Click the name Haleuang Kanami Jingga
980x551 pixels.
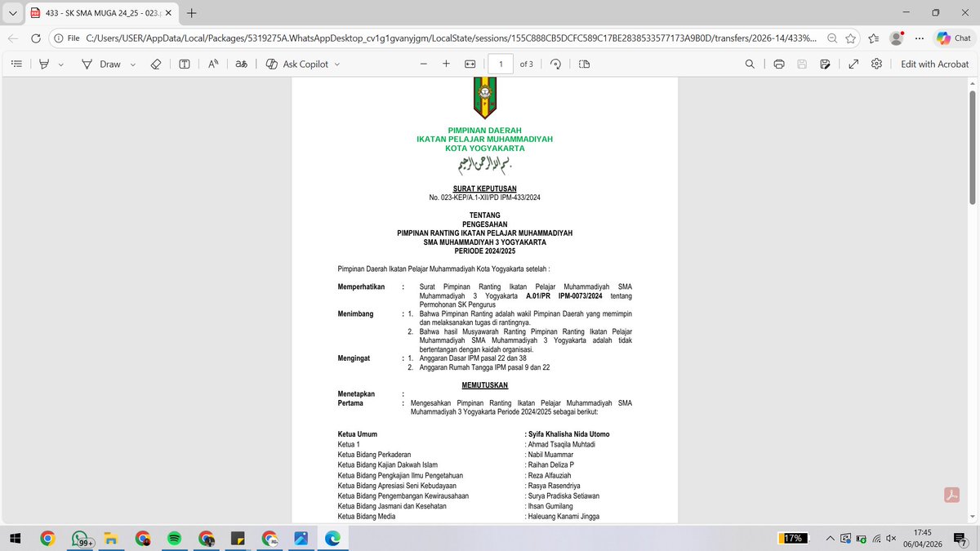coord(564,516)
